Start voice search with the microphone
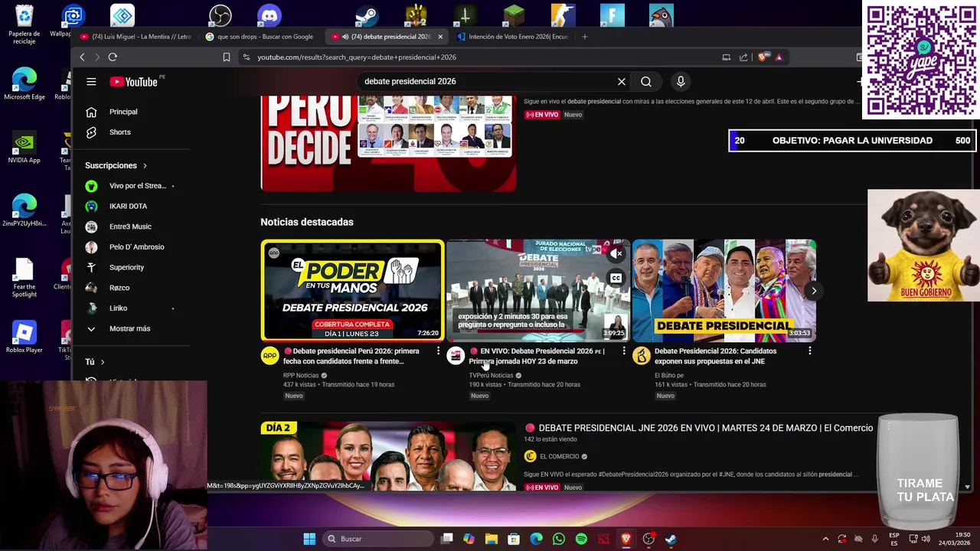 681,82
